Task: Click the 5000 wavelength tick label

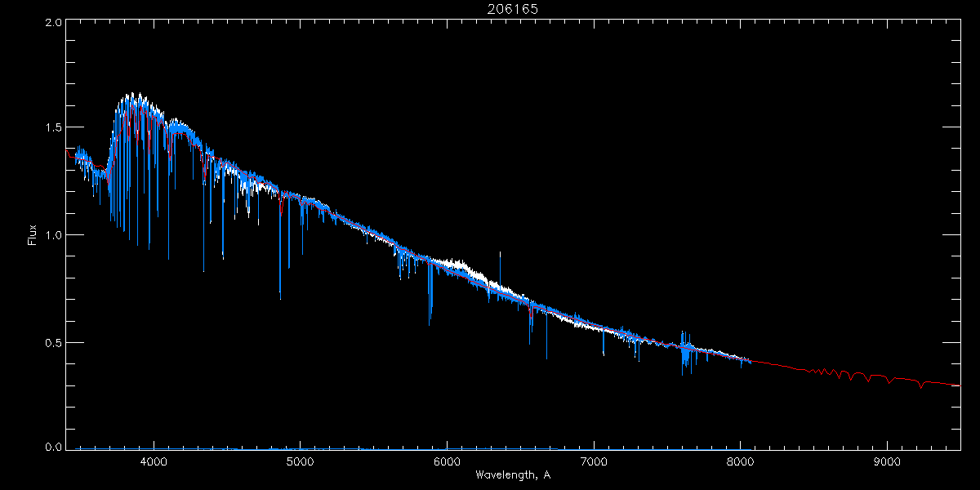Action: click(301, 462)
